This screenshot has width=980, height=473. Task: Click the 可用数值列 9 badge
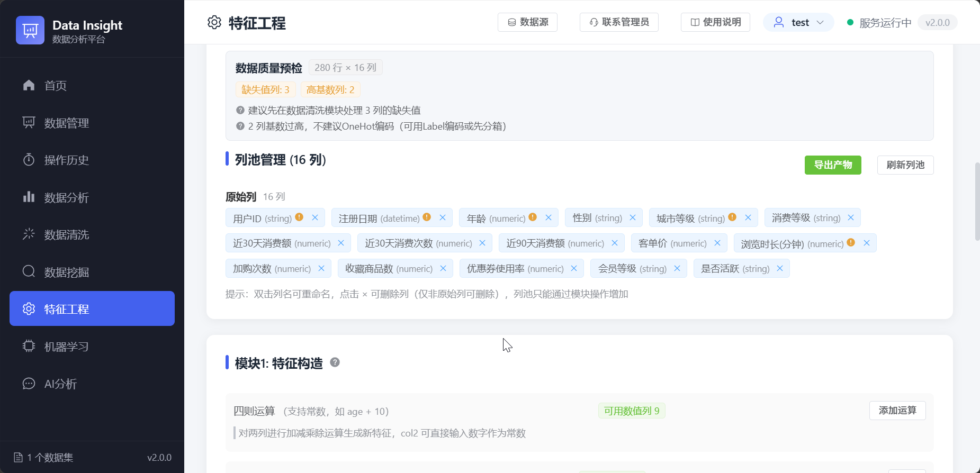pos(632,411)
